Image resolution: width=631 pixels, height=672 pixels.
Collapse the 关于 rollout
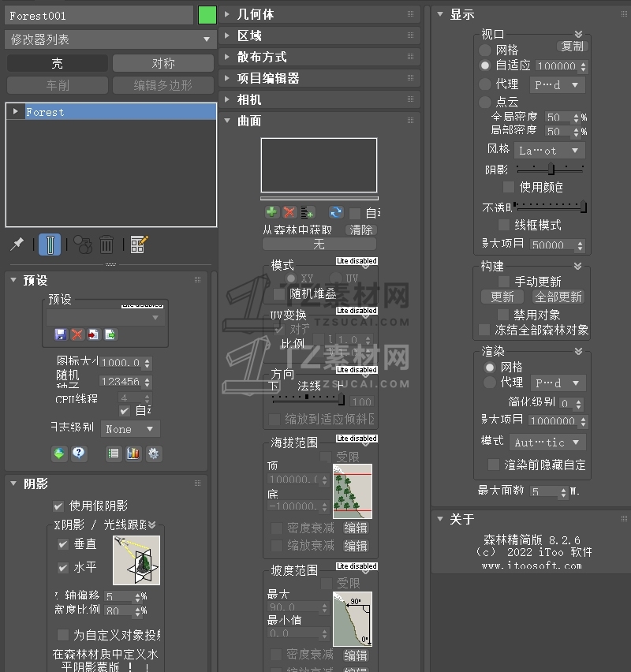coord(531,519)
